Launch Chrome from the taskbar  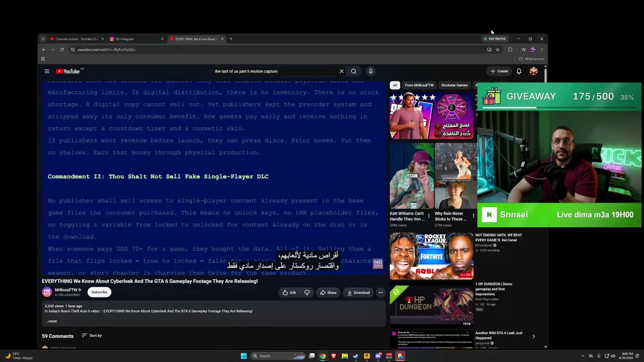323,356
